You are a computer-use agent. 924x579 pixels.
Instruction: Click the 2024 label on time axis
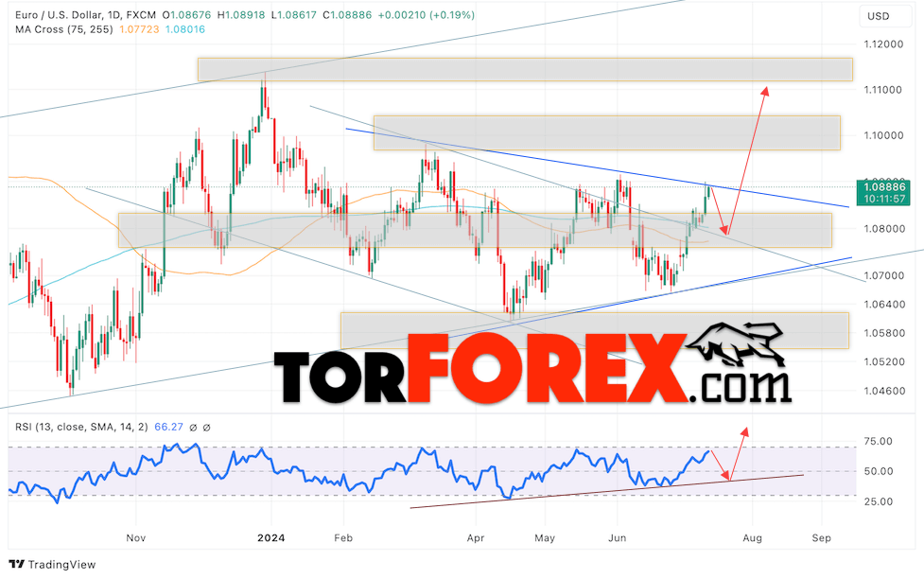click(x=271, y=537)
